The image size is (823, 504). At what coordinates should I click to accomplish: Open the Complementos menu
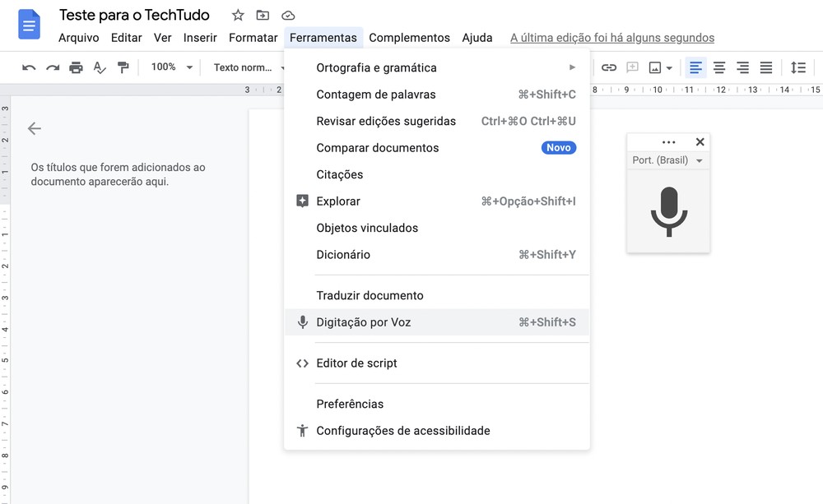pos(409,37)
